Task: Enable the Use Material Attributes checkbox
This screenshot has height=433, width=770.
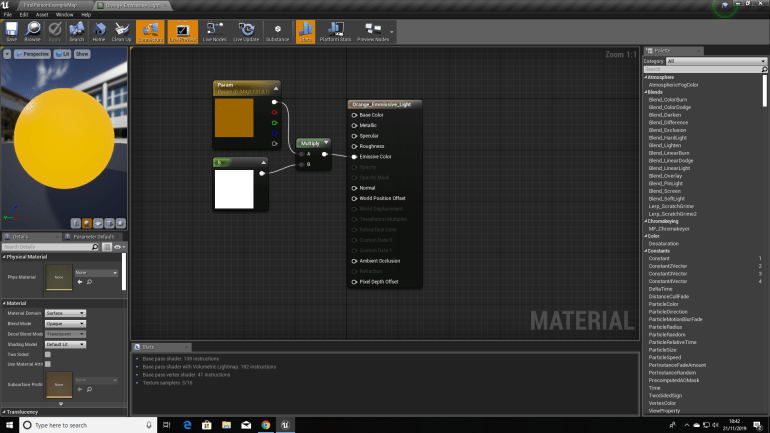Action: point(48,364)
